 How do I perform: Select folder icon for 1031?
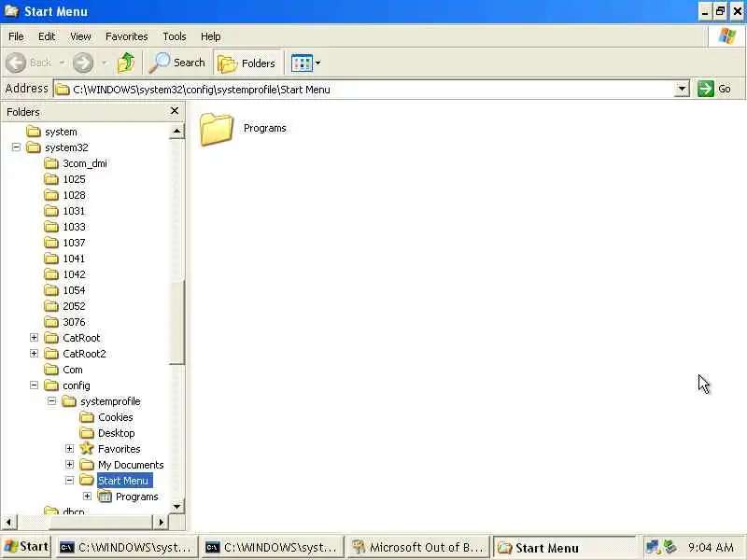pyautogui.click(x=51, y=211)
